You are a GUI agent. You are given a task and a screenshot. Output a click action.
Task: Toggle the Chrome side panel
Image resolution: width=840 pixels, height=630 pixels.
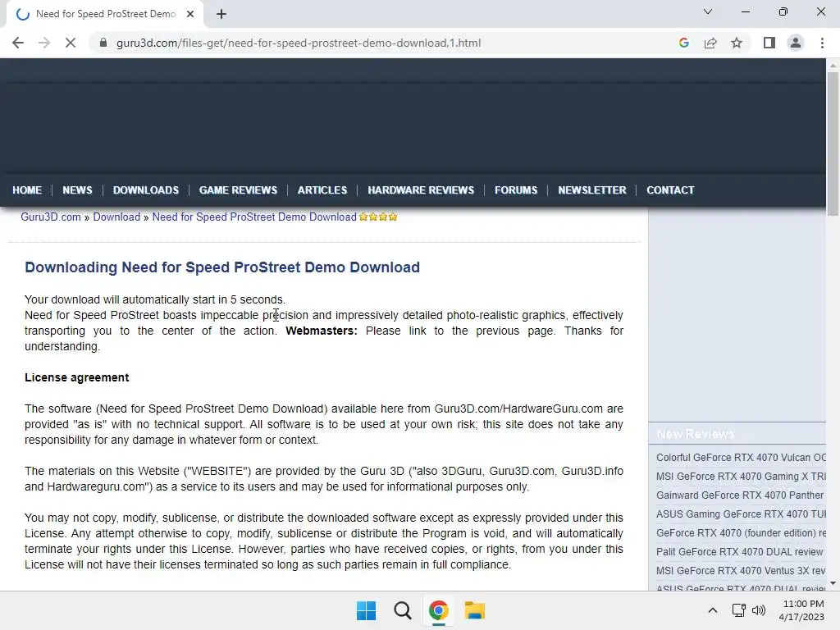(x=769, y=43)
